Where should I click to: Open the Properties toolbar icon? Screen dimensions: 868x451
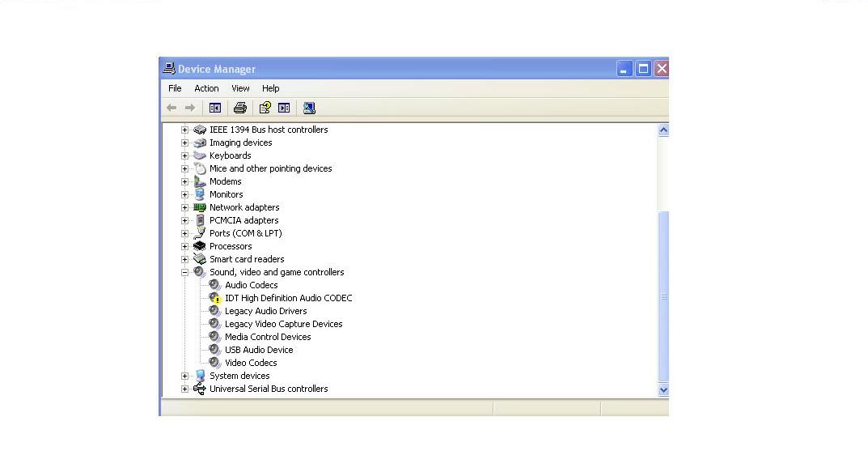[x=265, y=108]
